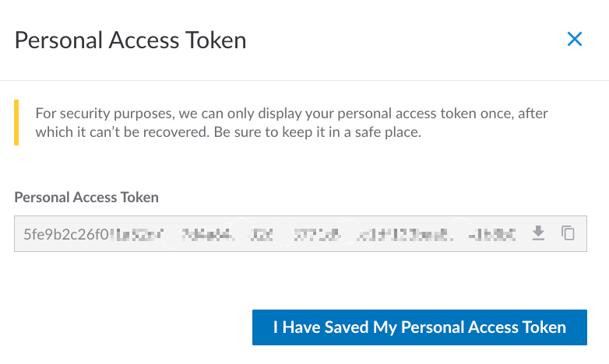Download the personal access token
The height and width of the screenshot is (364, 609).
[x=537, y=233]
